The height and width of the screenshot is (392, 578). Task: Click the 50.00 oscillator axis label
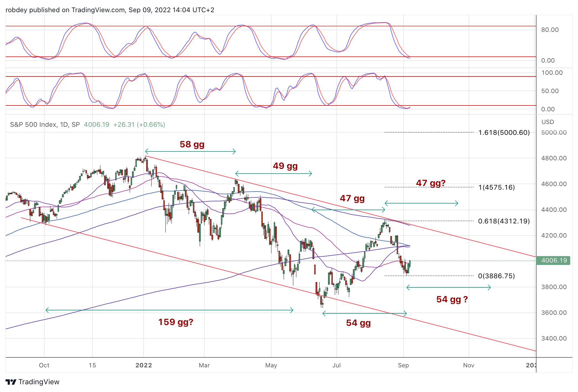550,91
